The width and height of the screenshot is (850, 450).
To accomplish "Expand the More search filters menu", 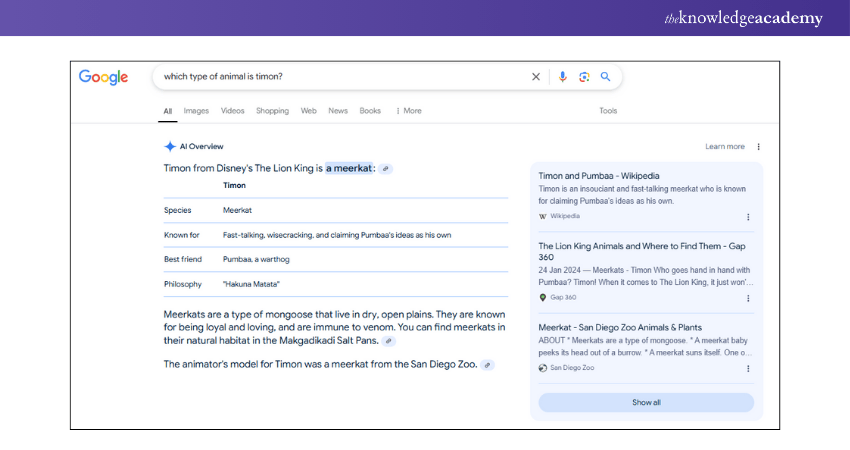I will coord(409,111).
